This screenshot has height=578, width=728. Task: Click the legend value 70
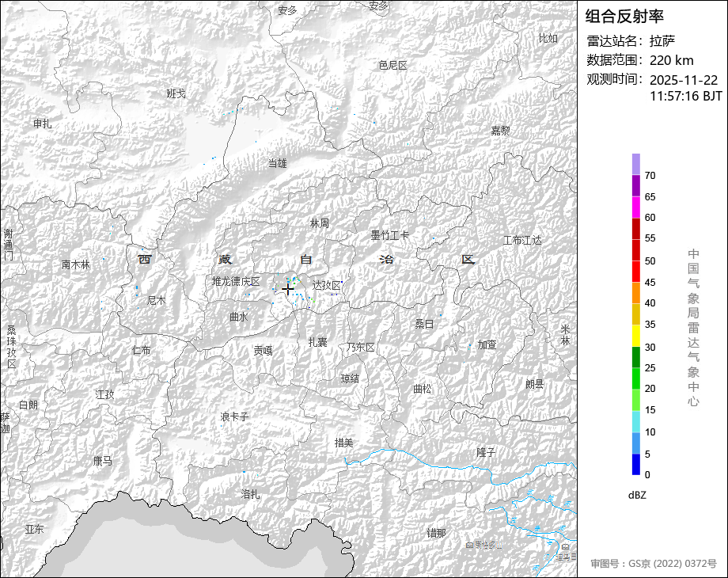point(650,176)
